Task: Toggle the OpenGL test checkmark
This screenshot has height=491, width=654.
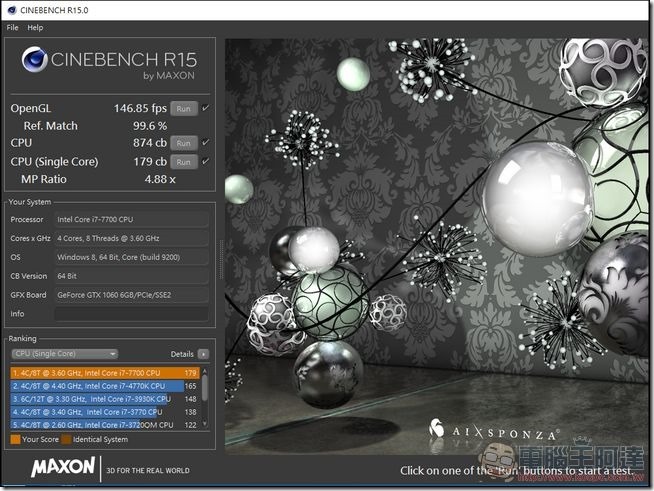Action: [x=205, y=108]
